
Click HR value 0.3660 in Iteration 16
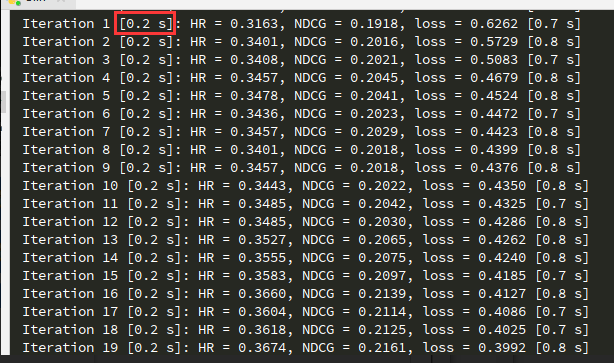[262, 294]
